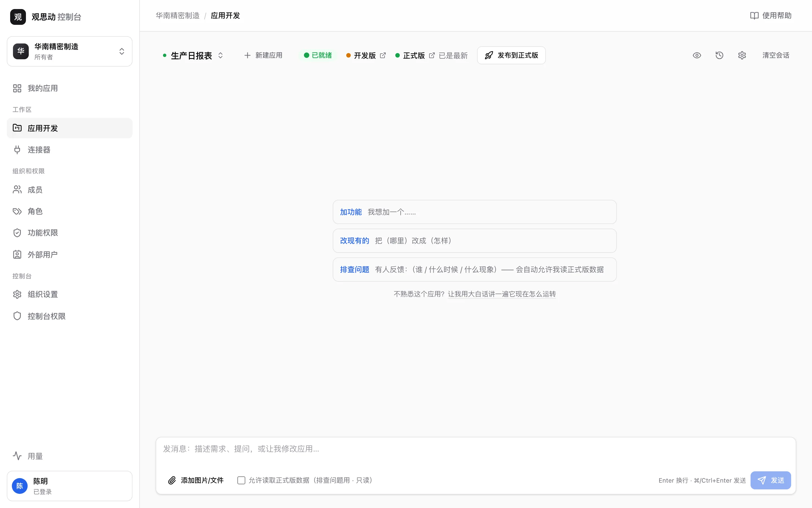The height and width of the screenshot is (508, 812).
Task: Open version history clock icon
Action: coord(720,55)
